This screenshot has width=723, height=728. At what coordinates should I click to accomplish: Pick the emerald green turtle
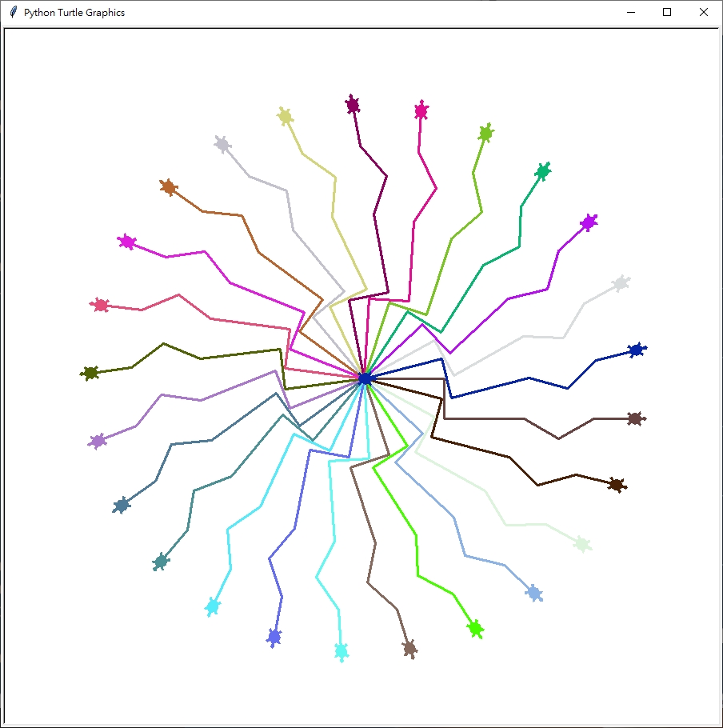click(543, 171)
